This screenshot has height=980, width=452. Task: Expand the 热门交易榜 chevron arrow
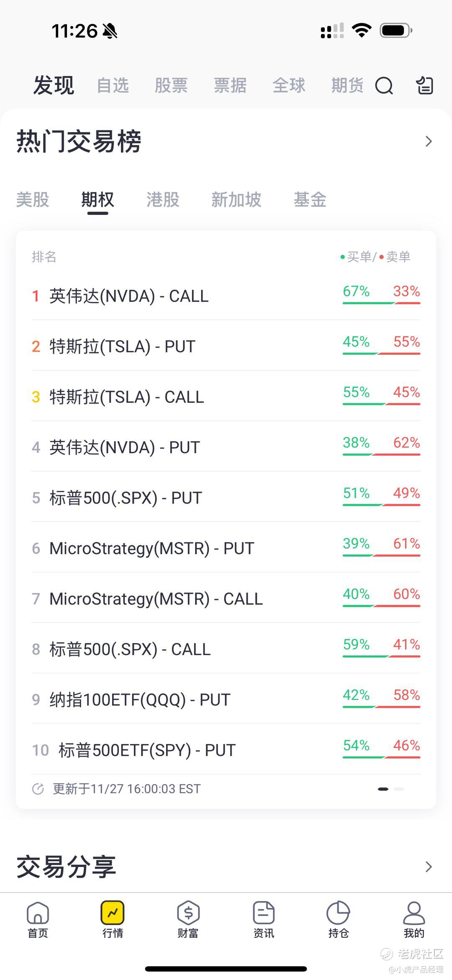[428, 142]
